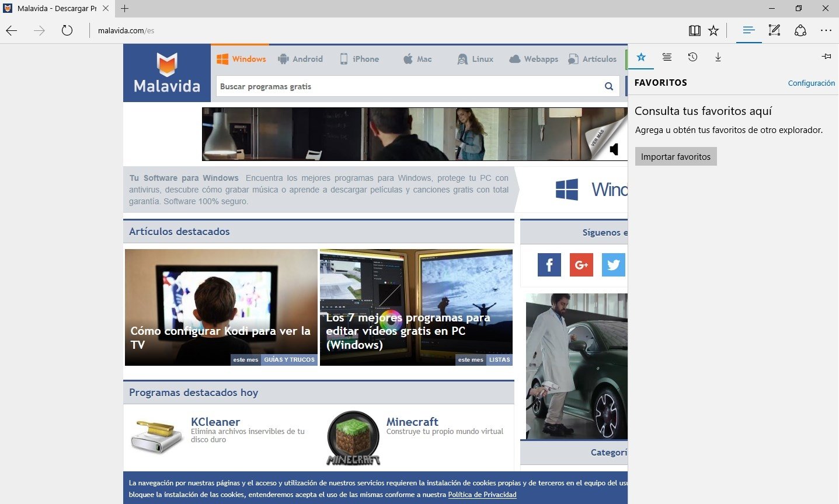Click the car advertisement image
The height and width of the screenshot is (504, 839).
click(577, 366)
